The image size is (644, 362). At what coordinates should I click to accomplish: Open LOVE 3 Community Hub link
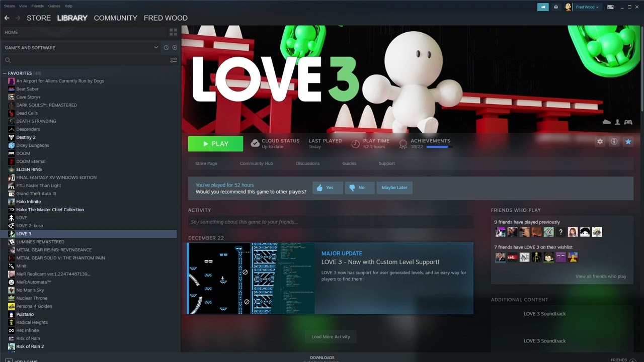256,163
